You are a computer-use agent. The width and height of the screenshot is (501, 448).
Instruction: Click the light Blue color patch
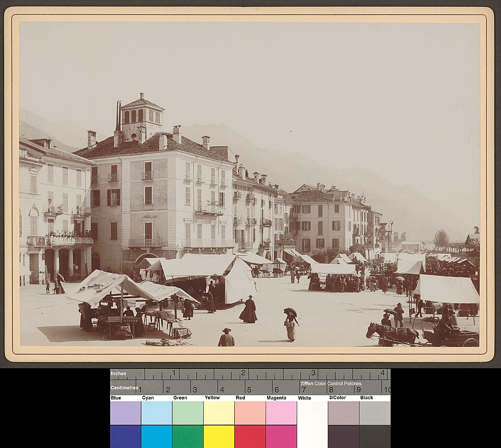pos(125,413)
